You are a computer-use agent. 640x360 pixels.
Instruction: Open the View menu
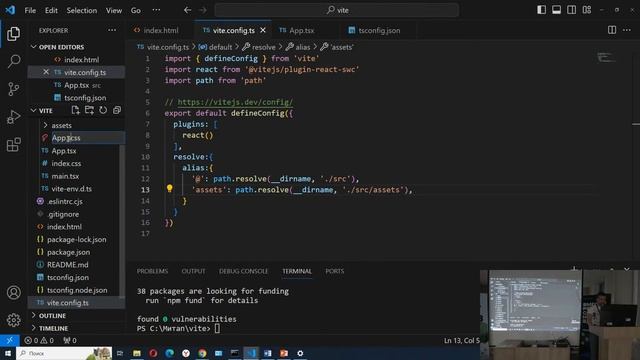[x=114, y=10]
